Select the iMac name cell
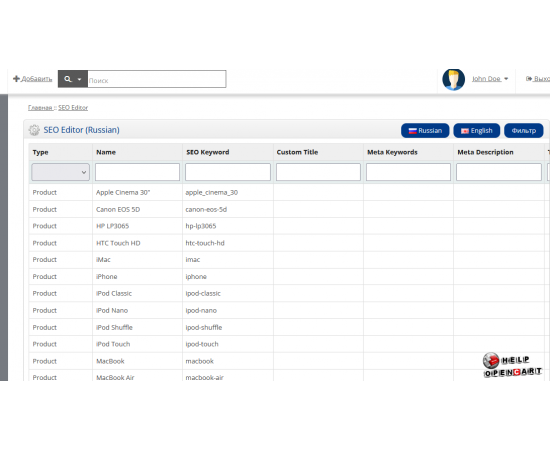 pyautogui.click(x=138, y=260)
